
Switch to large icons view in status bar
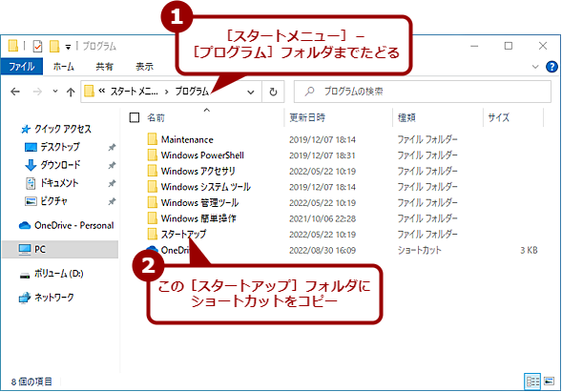549,382
